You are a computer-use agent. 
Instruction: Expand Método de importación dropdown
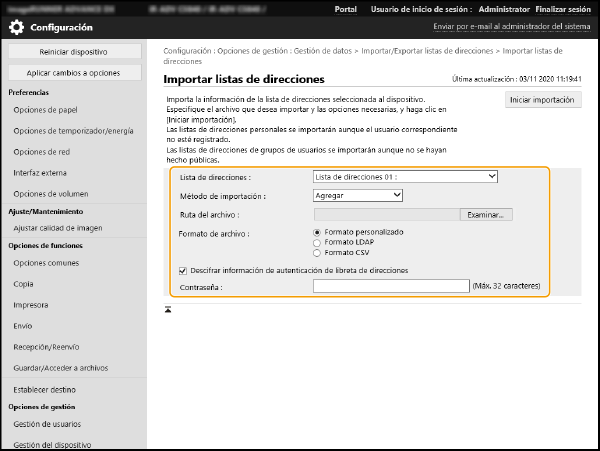pyautogui.click(x=357, y=195)
